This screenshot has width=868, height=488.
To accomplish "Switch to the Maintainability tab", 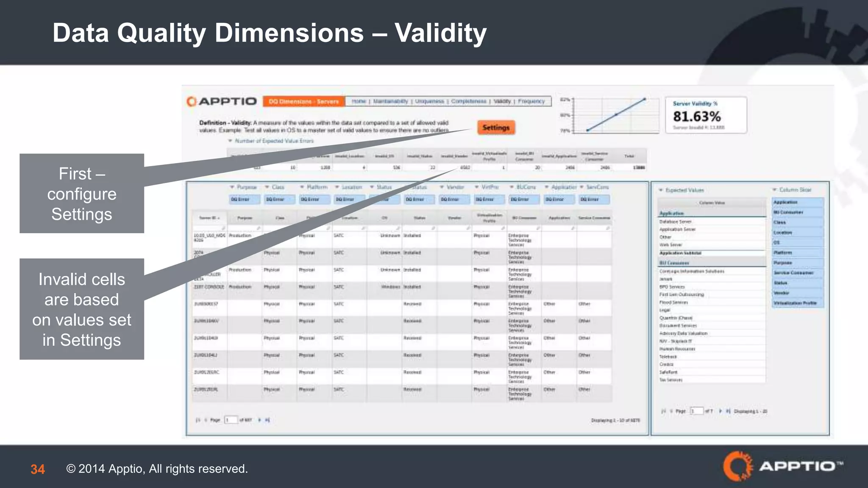I will tap(390, 101).
